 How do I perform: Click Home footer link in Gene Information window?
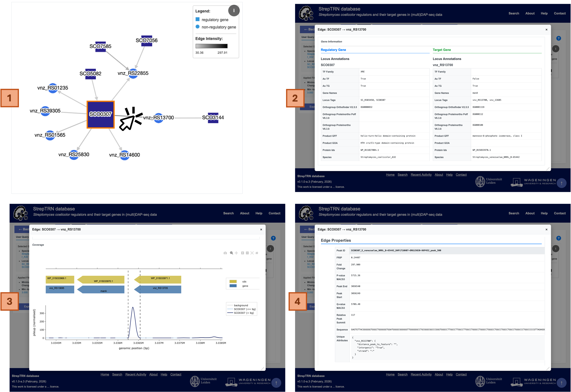390,175
